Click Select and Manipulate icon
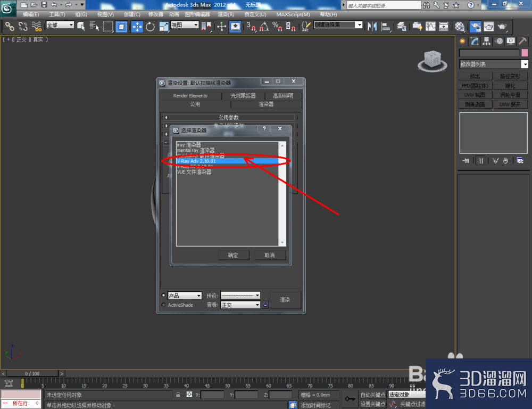Screen dimensions: 532x409 [221, 26]
